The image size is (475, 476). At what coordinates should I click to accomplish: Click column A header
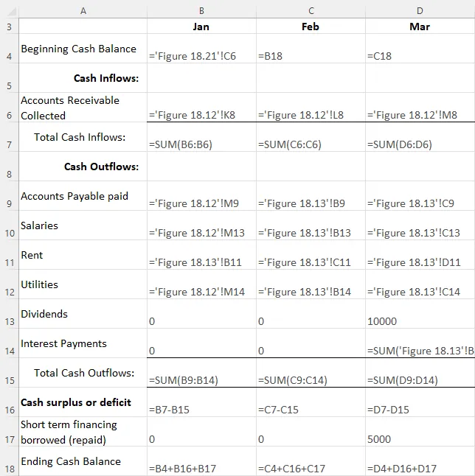point(83,10)
